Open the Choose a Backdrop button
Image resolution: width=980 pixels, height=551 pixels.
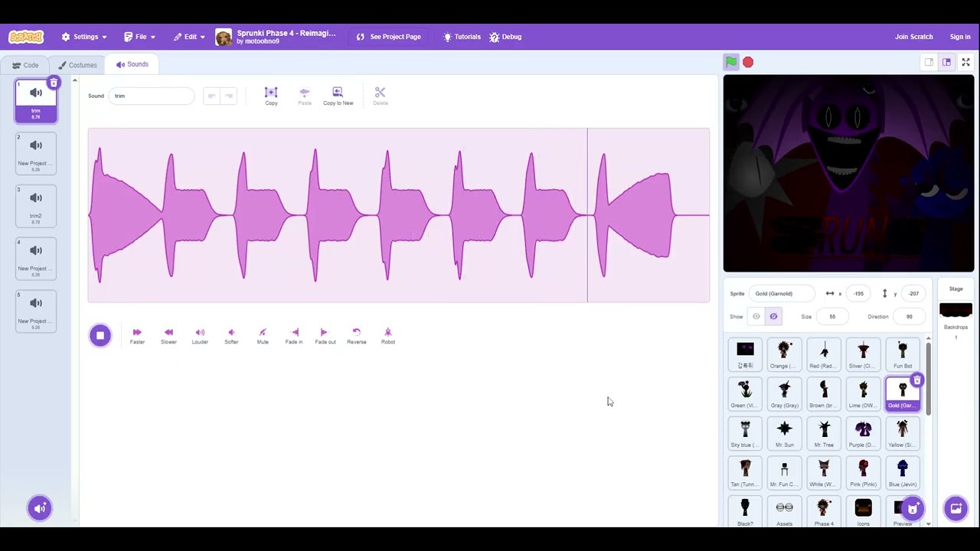pos(955,508)
